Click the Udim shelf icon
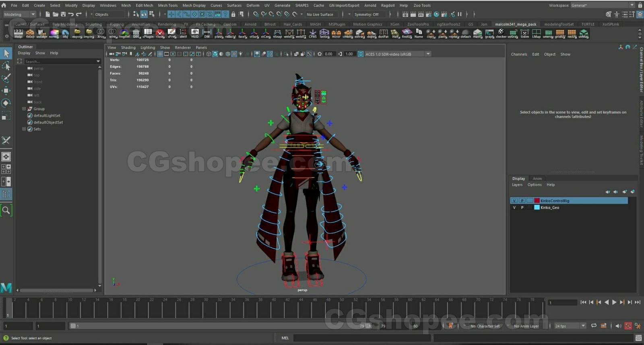The height and width of the screenshot is (345, 644). pos(524,33)
